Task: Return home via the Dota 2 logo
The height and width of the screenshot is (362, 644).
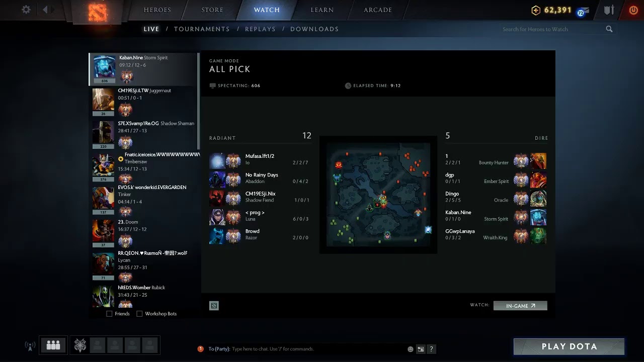Action: (x=98, y=12)
